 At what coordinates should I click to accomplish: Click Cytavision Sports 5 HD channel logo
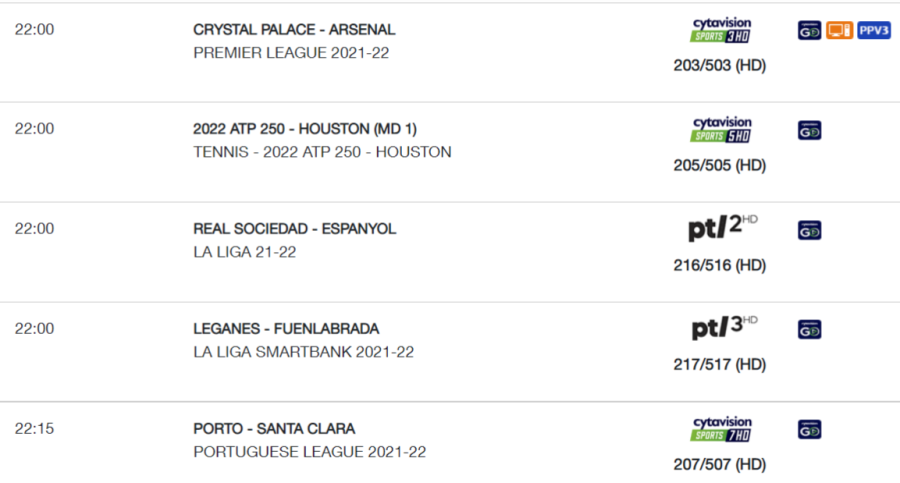click(x=721, y=130)
